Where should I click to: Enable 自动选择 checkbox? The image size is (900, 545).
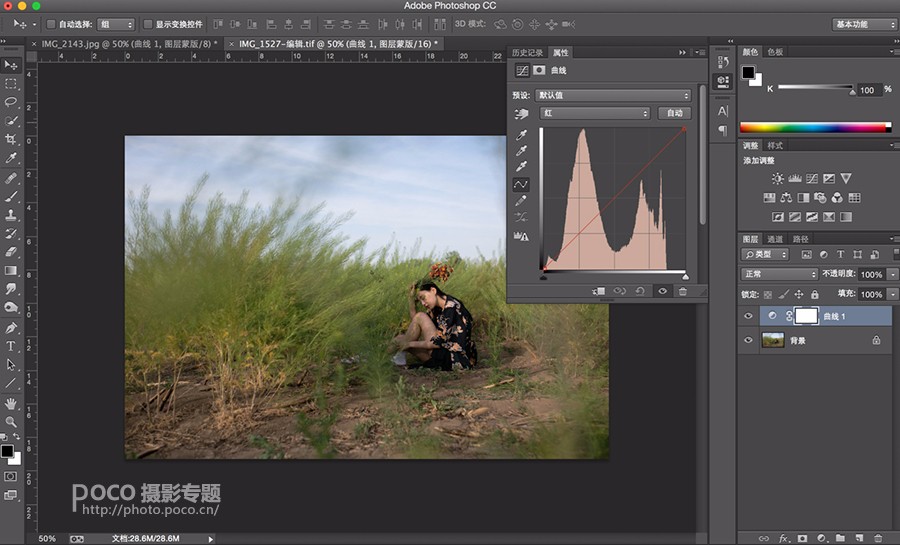(51, 24)
